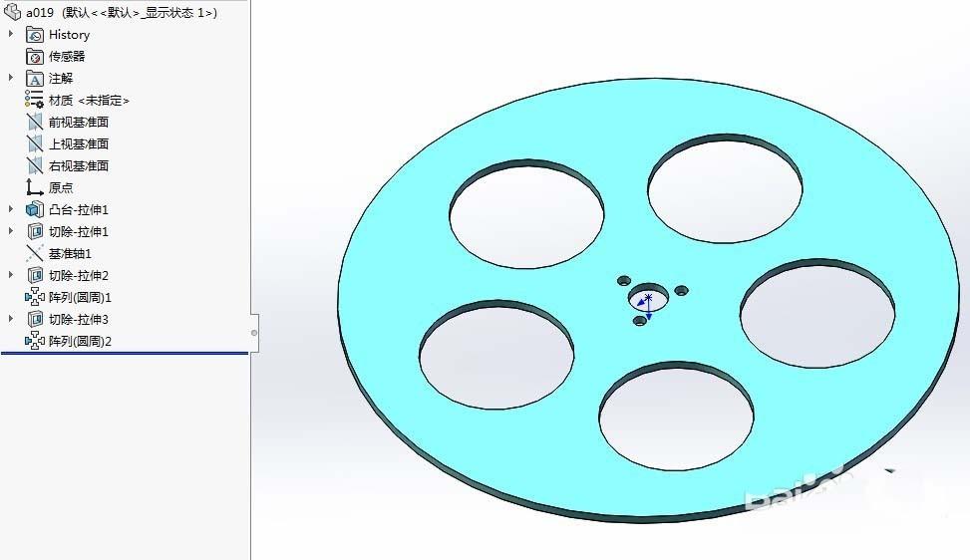This screenshot has width=970, height=560.
Task: Select the '传感器' label
Action: pyautogui.click(x=67, y=57)
